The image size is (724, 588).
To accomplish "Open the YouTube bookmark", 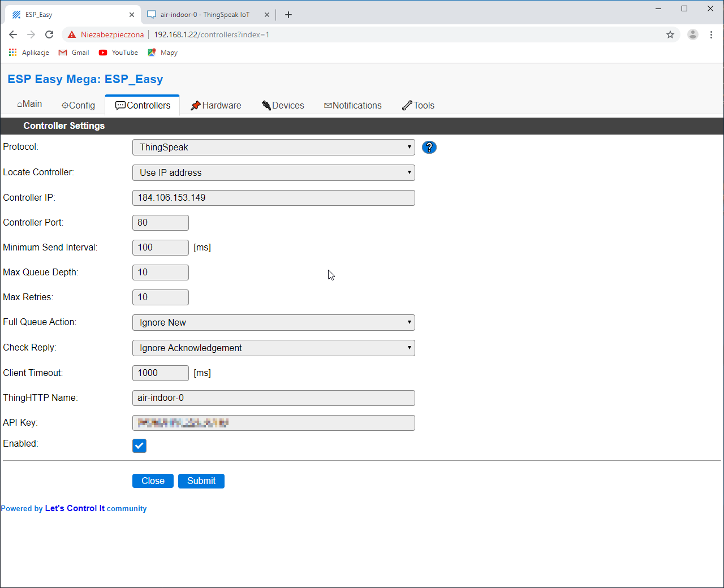I will point(118,53).
